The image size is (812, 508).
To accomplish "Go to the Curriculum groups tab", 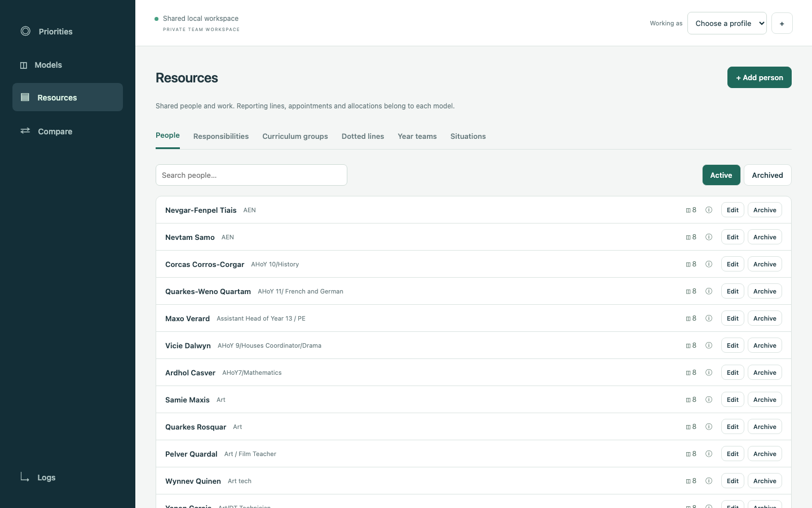I will click(295, 136).
